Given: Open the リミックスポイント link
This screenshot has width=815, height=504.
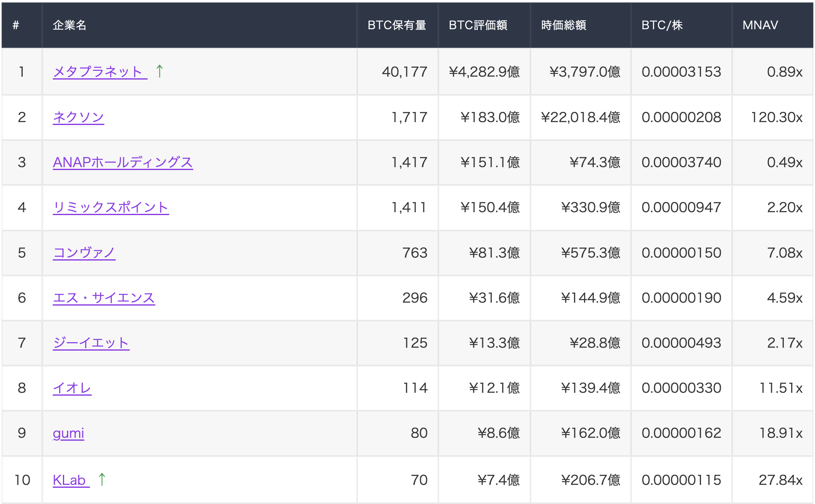Looking at the screenshot, I should 110,207.
